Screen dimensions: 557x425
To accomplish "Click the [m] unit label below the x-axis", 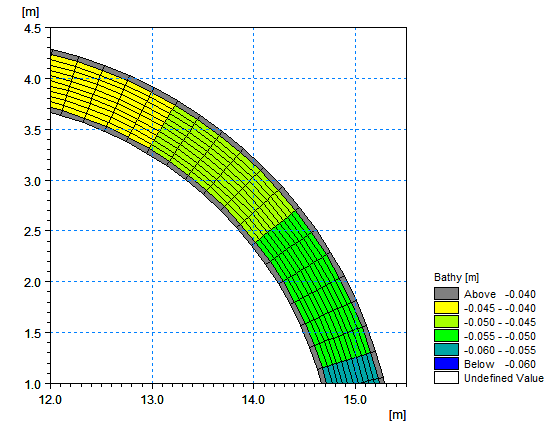I will (398, 415).
